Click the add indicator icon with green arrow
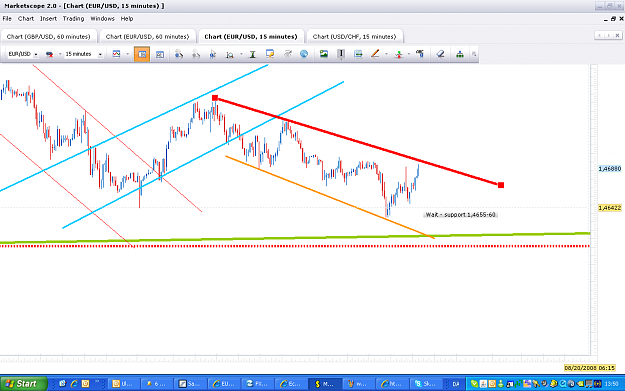This screenshot has height=391, width=625. [398, 54]
